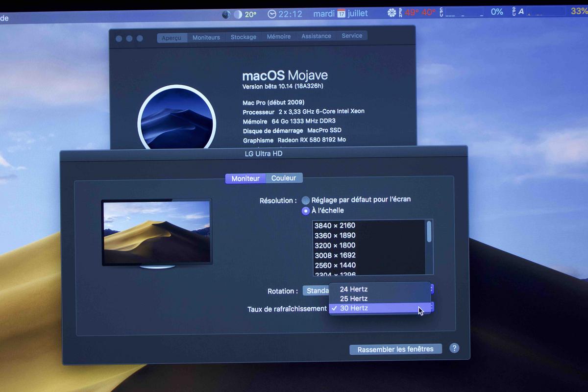This screenshot has height=392, width=588.
Task: Choose resolution 3360 × 1890
Action: click(369, 235)
